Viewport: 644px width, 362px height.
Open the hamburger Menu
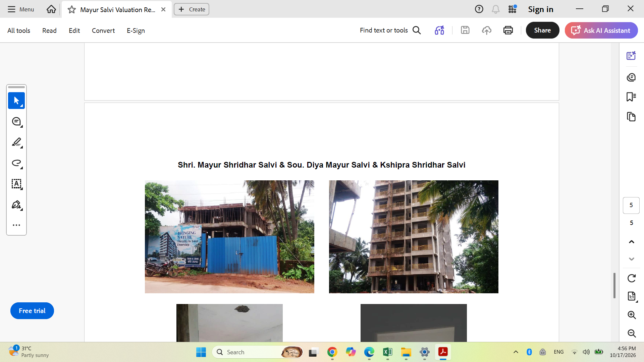click(x=21, y=9)
